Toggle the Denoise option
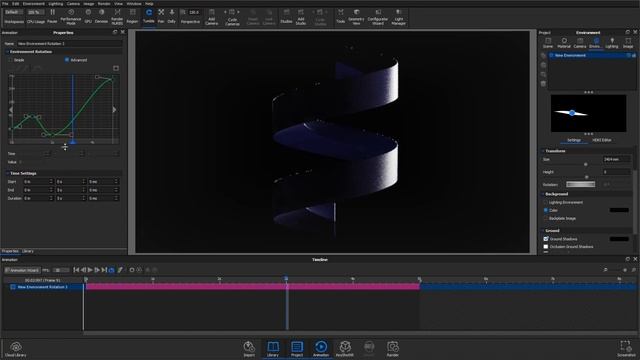This screenshot has height=360, width=640. click(x=101, y=16)
